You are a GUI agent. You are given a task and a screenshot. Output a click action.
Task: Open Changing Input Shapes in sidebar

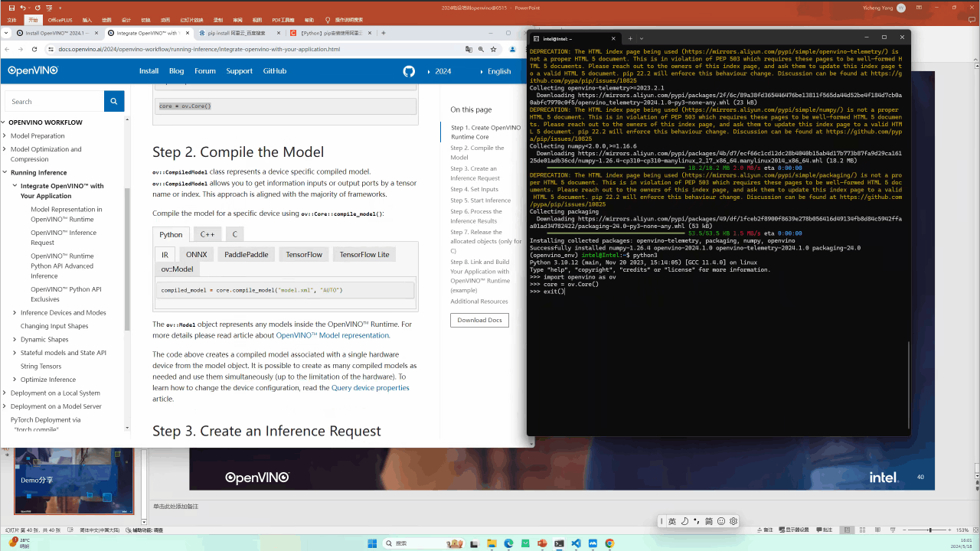[54, 326]
